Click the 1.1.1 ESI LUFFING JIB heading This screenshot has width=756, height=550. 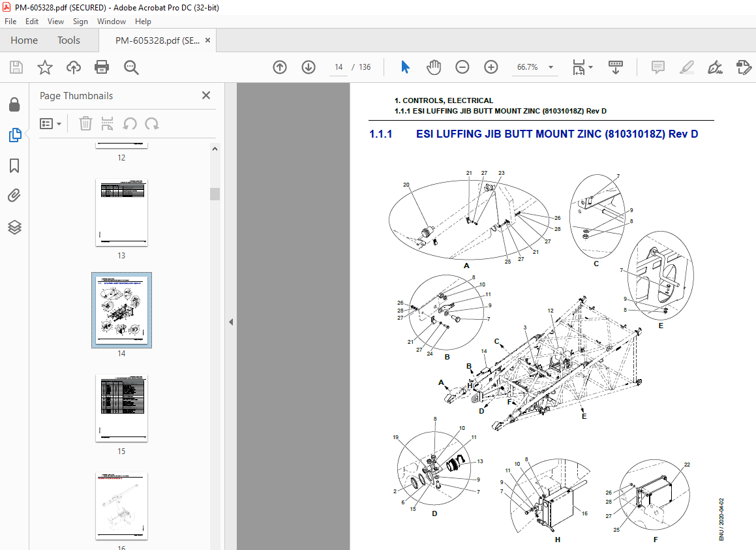[x=534, y=134]
